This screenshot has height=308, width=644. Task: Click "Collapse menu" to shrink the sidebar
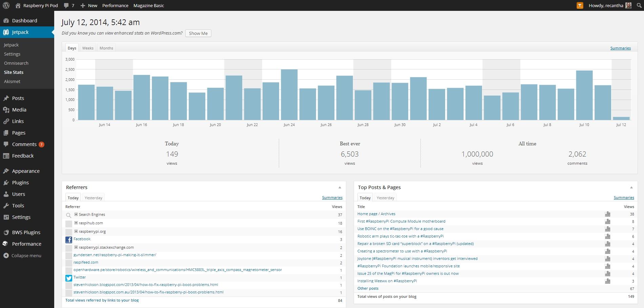[22, 255]
